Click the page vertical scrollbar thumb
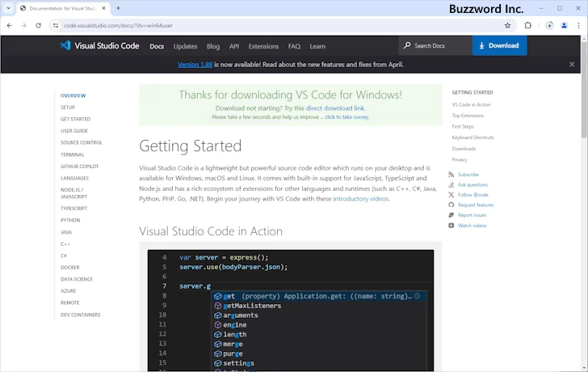 [584, 89]
